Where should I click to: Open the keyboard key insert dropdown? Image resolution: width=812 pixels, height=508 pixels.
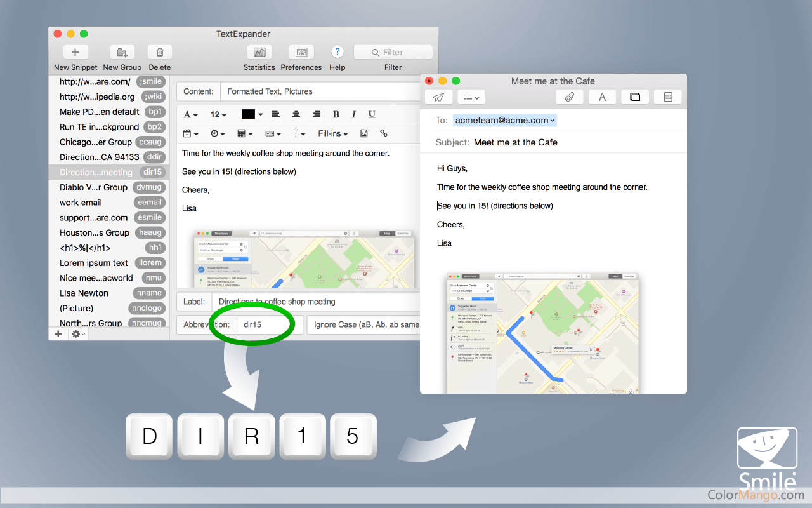click(x=273, y=133)
